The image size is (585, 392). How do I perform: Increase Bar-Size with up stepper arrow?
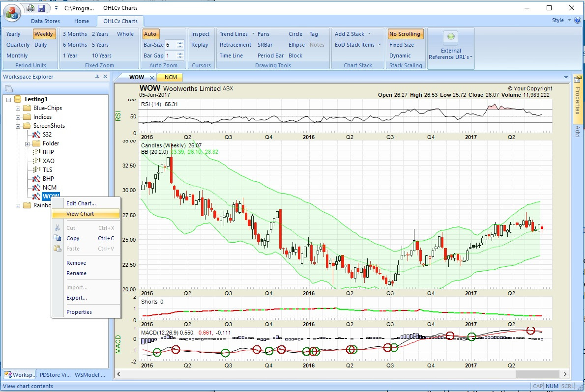[180, 43]
